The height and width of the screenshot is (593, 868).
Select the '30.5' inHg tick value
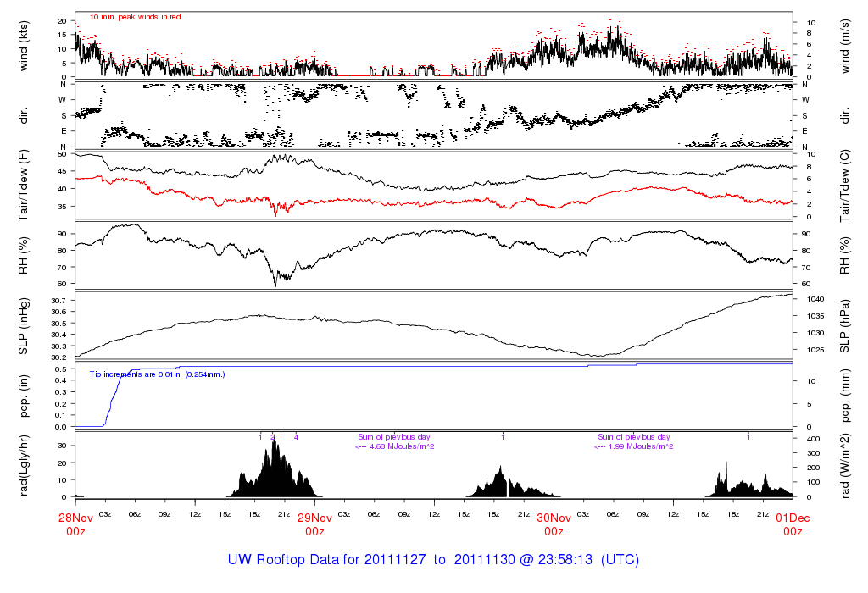[58, 323]
